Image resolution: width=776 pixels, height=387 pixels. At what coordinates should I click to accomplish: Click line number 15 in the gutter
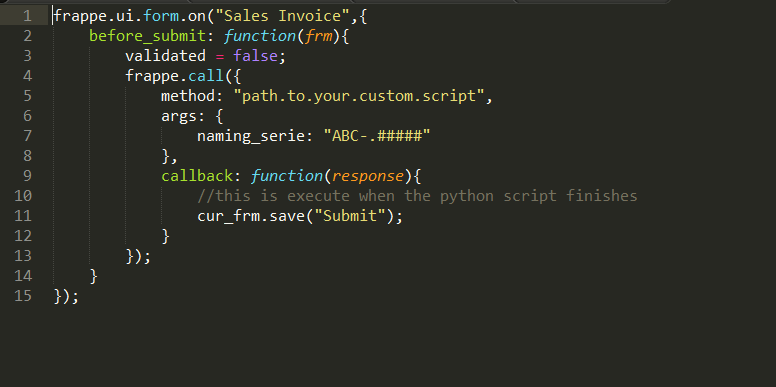click(23, 296)
